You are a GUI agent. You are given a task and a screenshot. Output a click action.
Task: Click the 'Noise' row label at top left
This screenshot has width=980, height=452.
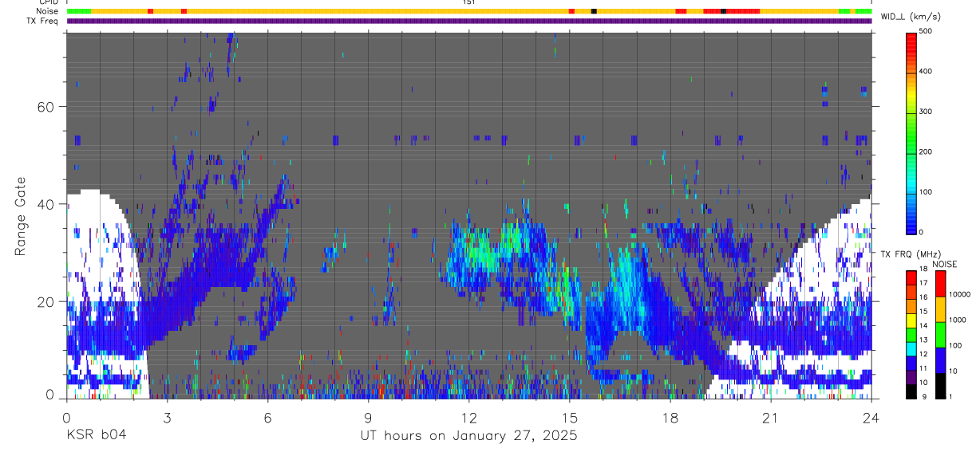(47, 11)
